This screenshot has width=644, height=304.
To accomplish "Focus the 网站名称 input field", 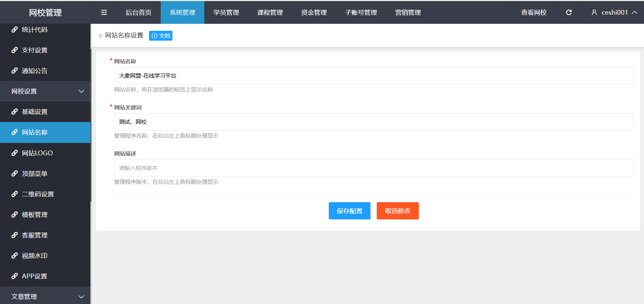I will (373, 76).
